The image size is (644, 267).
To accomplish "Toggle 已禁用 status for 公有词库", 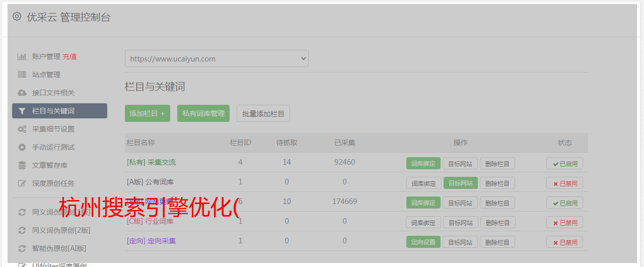I will click(565, 183).
